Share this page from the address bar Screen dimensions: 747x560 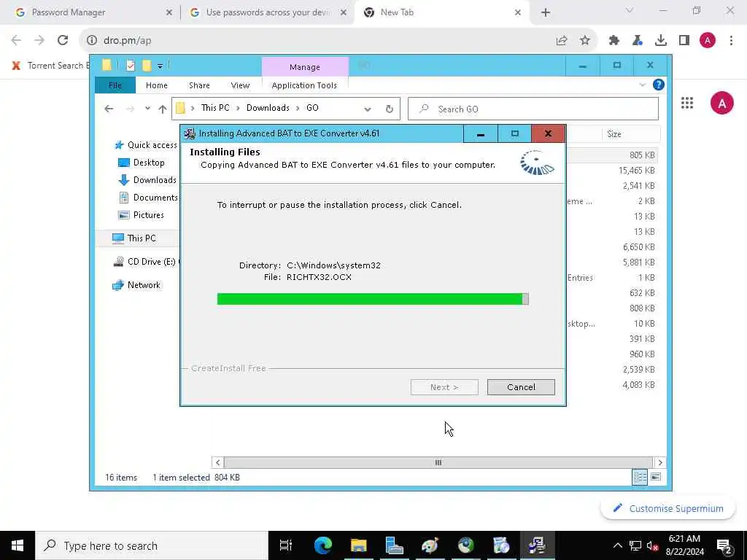click(562, 41)
